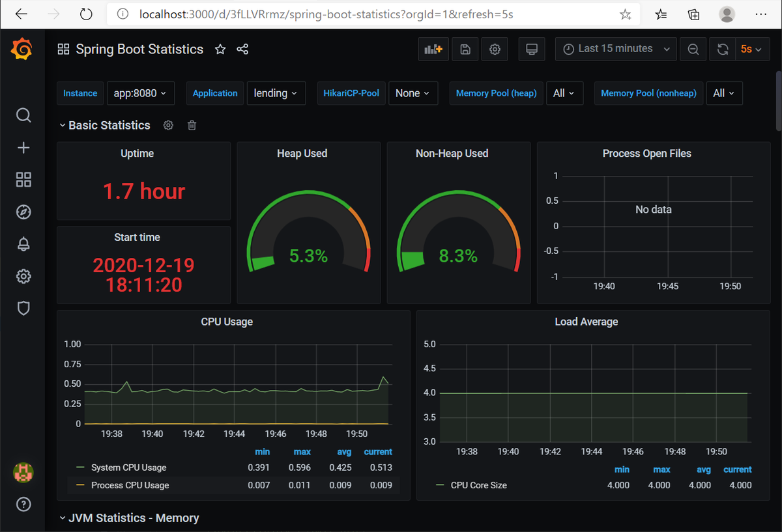The height and width of the screenshot is (532, 782).
Task: Open the Last 15 minutes time picker
Action: (x=616, y=49)
